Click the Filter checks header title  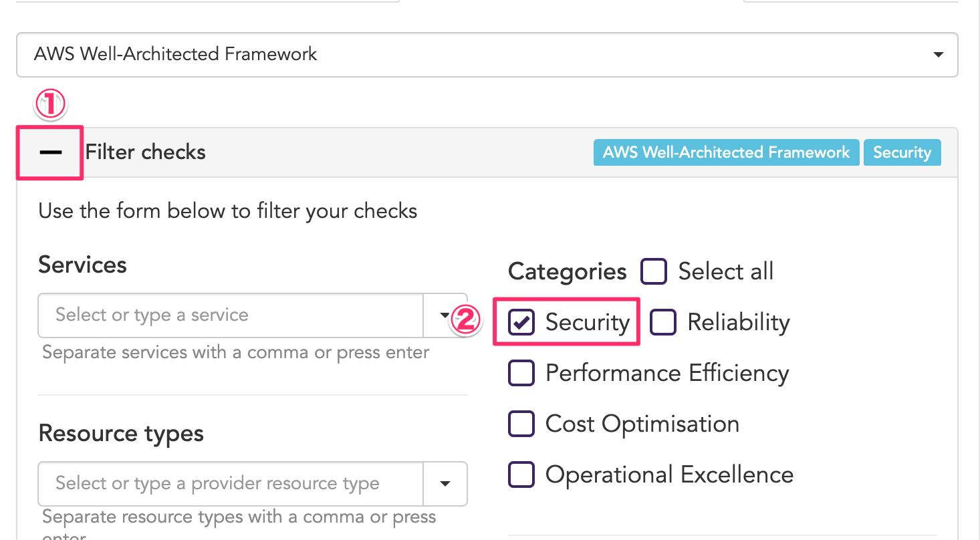(146, 152)
